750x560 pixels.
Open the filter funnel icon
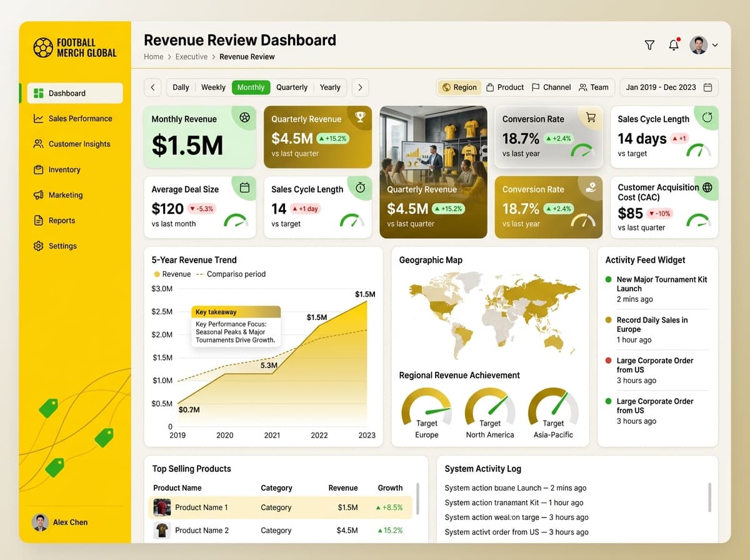[x=649, y=45]
